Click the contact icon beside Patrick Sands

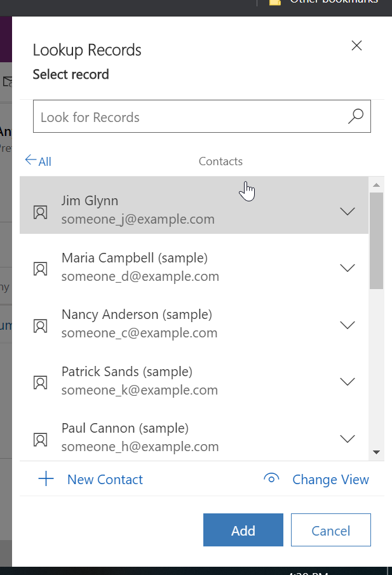[41, 382]
